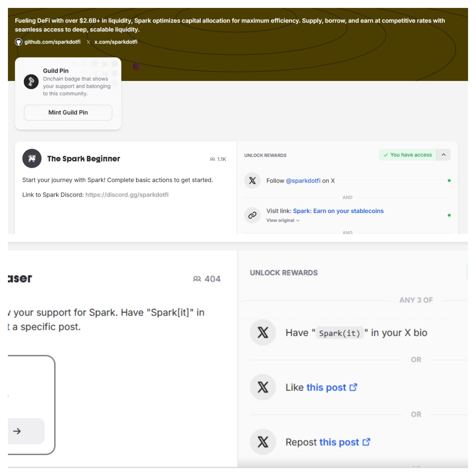476x476 pixels.
Task: Open the x.com/sparkdotfi link
Action: tap(116, 42)
